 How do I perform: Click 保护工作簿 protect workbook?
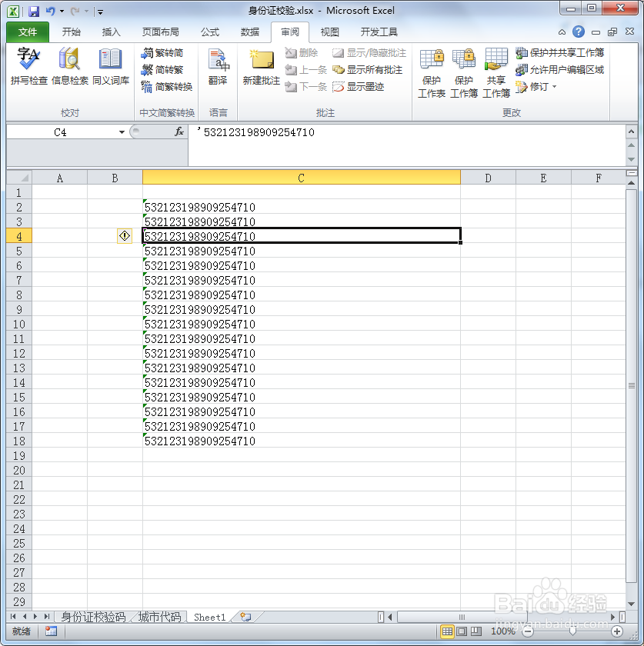pos(463,73)
